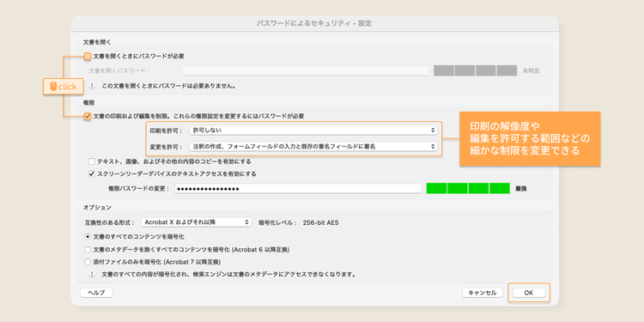The width and height of the screenshot is (644, 322).
Task: Open the 変更を許可 dropdown
Action: [313, 146]
